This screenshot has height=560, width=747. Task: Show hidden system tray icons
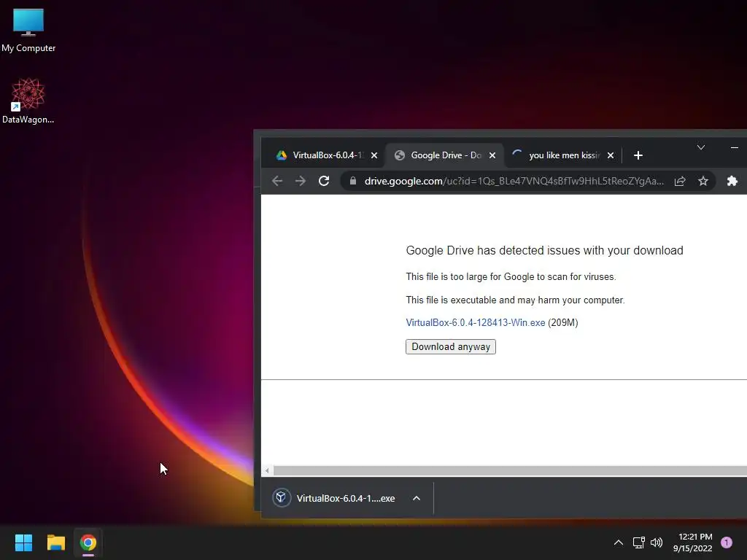pyautogui.click(x=619, y=542)
